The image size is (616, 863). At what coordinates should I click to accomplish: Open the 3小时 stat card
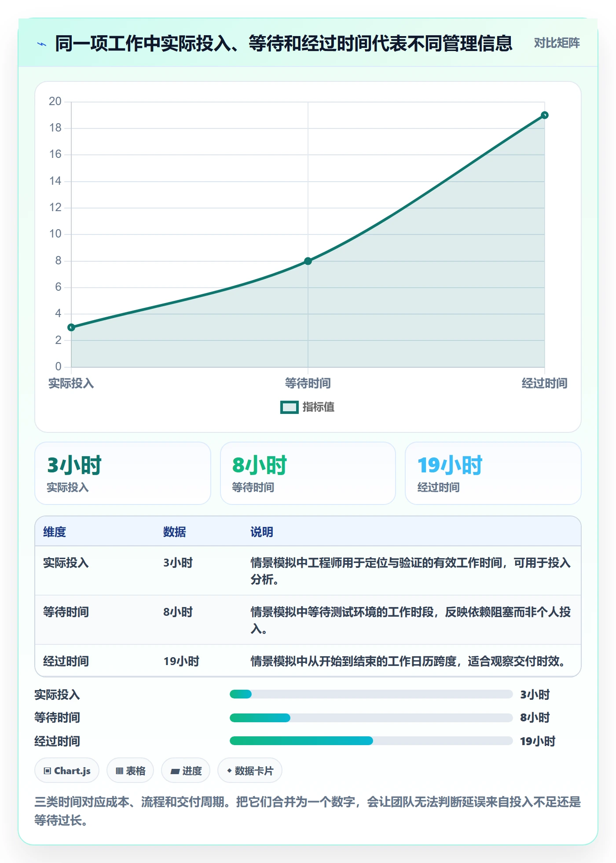tap(123, 473)
